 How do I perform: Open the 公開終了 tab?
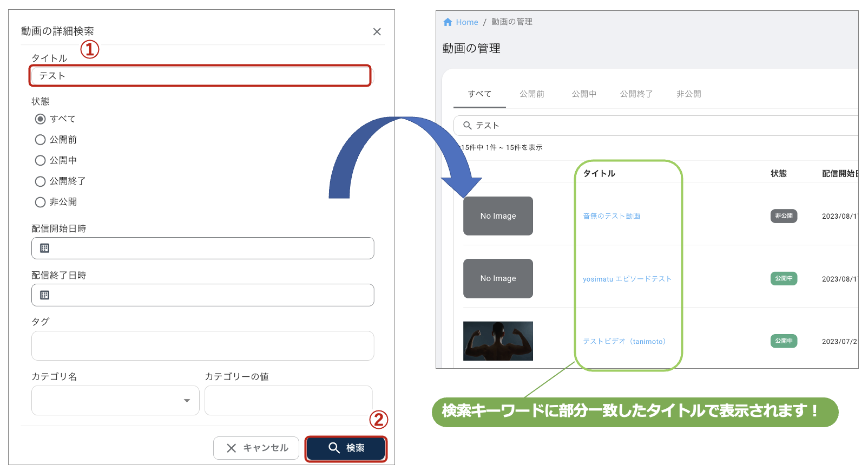[x=636, y=94]
